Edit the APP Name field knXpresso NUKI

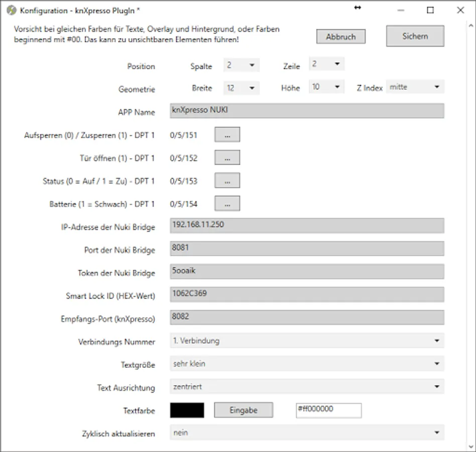pos(307,111)
